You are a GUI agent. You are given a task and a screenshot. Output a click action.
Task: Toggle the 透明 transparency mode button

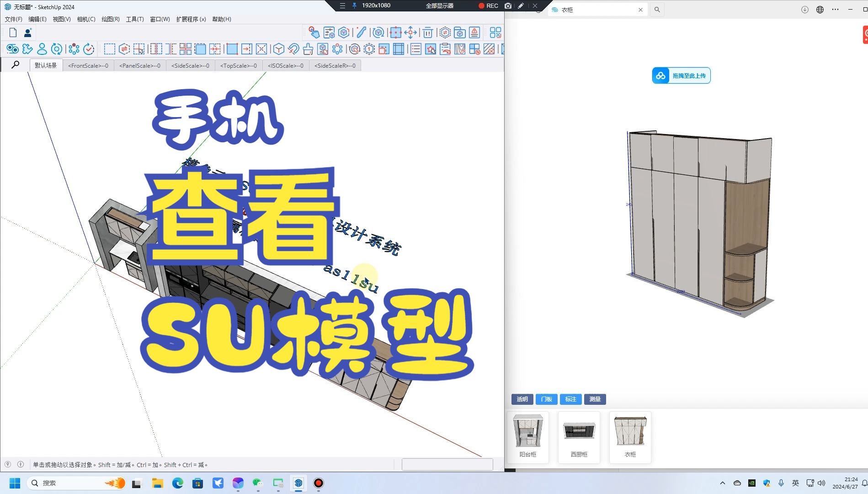522,399
